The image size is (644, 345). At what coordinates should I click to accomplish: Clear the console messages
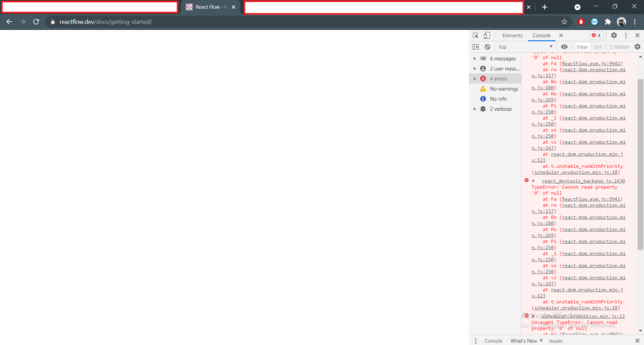(487, 47)
